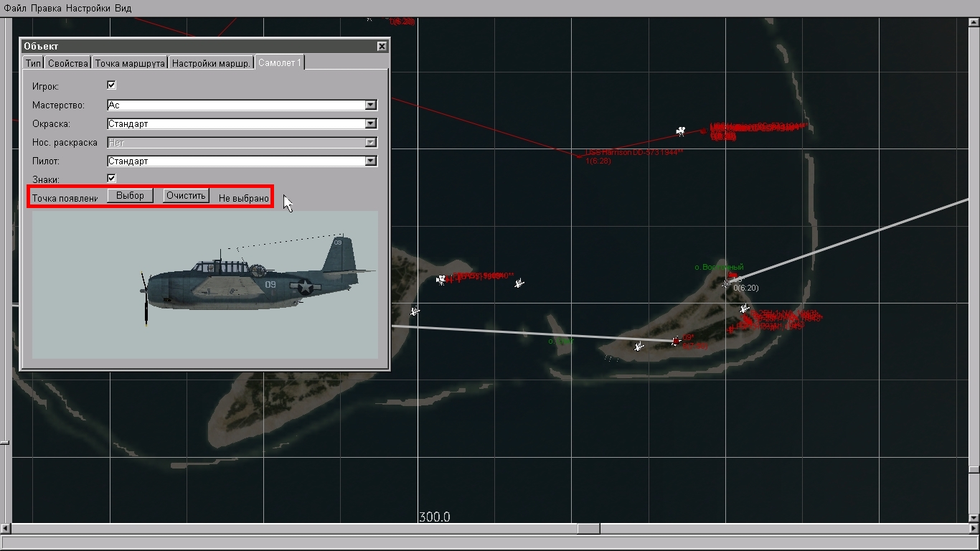The height and width of the screenshot is (551, 980).
Task: Select the plane icon above the red object cluster
Action: 745,309
